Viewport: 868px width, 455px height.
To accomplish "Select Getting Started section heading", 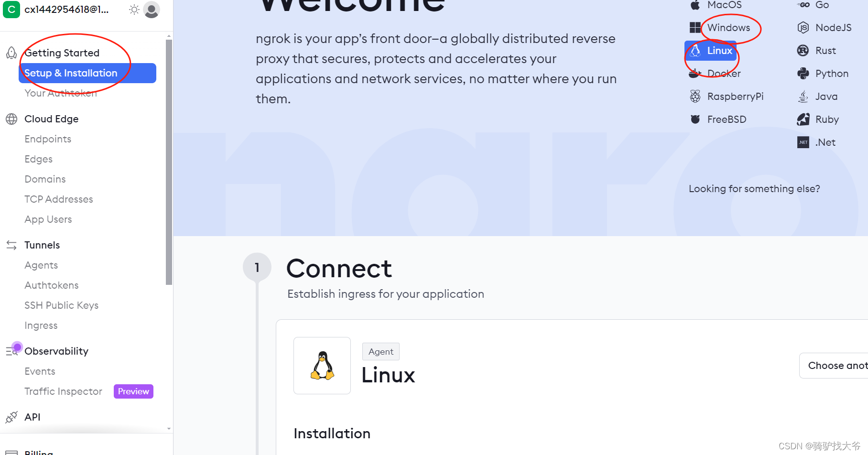I will [x=62, y=53].
